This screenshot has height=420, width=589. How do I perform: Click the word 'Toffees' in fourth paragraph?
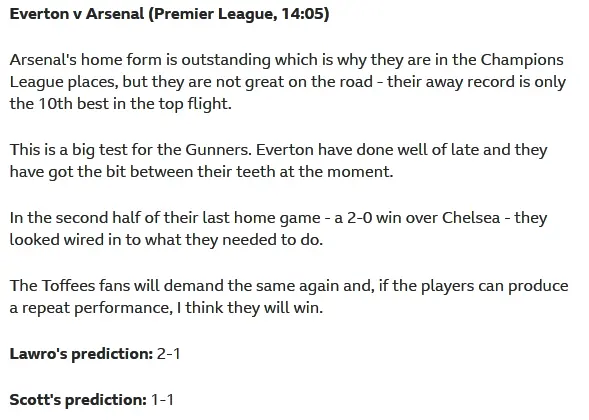pyautogui.click(x=68, y=286)
